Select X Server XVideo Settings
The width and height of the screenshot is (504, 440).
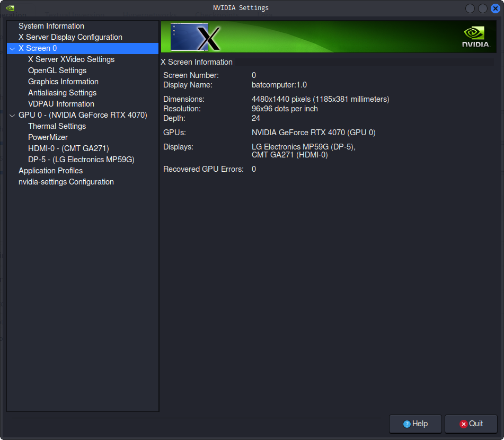tap(71, 59)
